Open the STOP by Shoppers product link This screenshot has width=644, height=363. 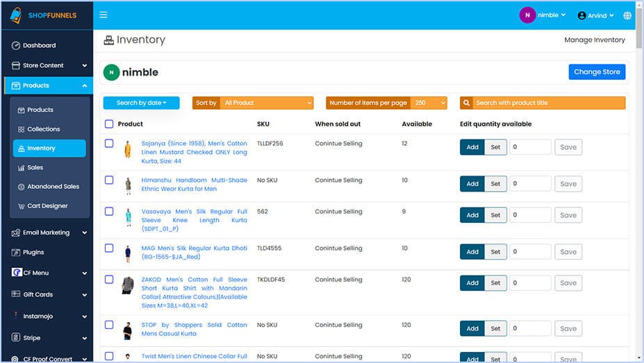(x=195, y=329)
